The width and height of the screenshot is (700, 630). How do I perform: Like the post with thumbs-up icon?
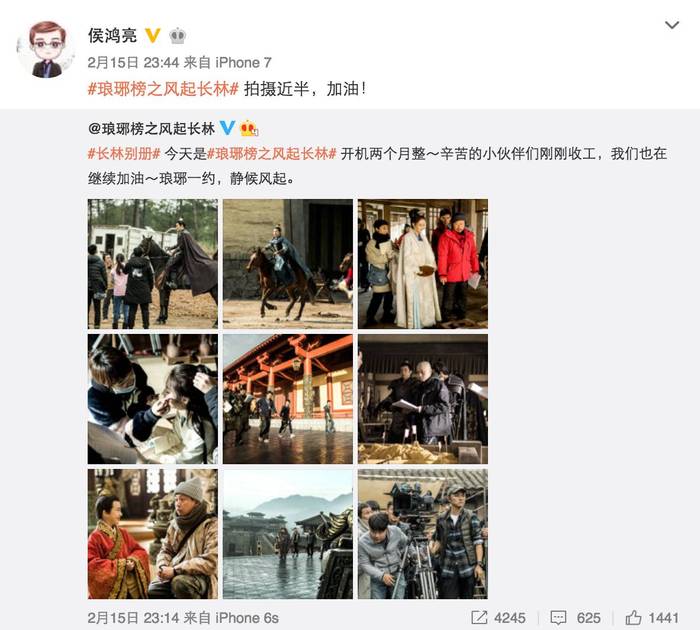coord(633,617)
